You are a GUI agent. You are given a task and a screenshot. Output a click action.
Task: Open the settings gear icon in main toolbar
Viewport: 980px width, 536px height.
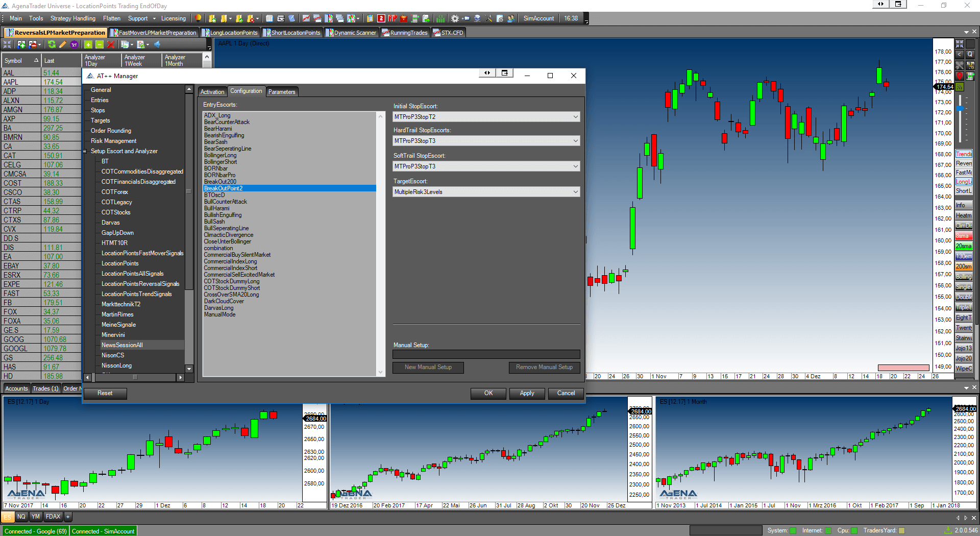tap(455, 18)
